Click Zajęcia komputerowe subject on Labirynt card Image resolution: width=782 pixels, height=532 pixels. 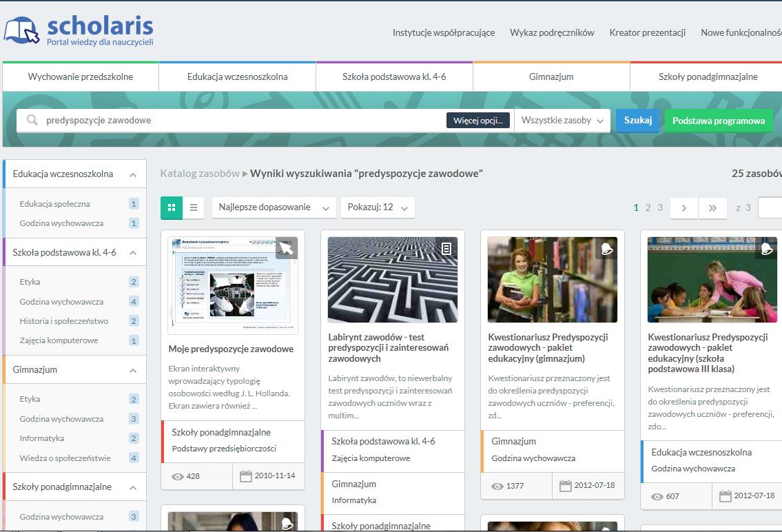[x=371, y=458]
